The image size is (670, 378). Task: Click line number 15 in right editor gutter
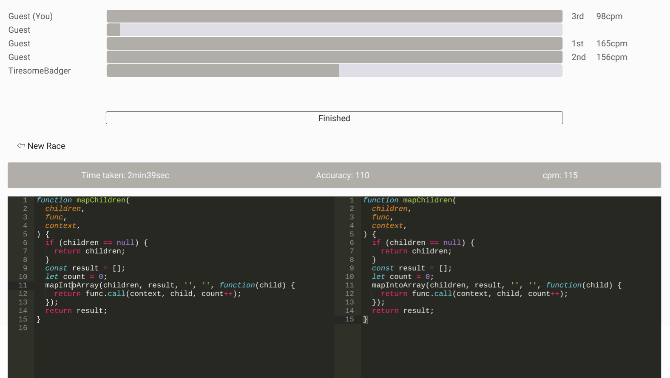coord(350,319)
